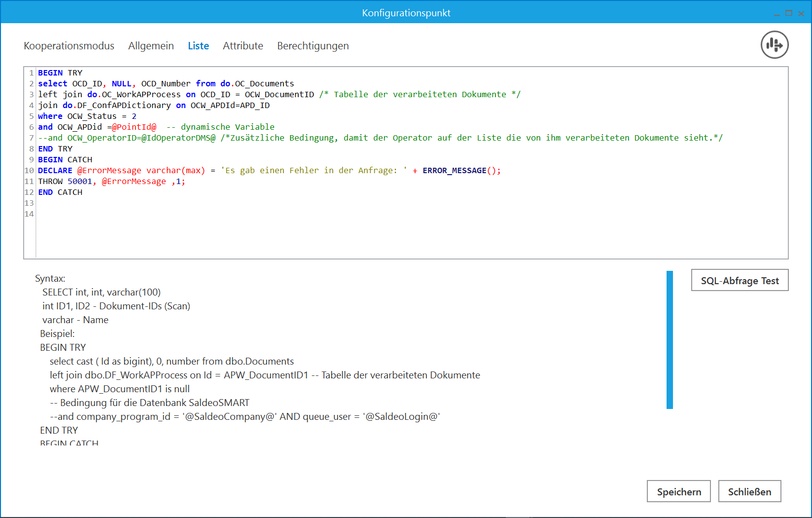This screenshot has width=812, height=518.
Task: Place cursor on the first BEGIN TRY line
Action: coord(60,73)
